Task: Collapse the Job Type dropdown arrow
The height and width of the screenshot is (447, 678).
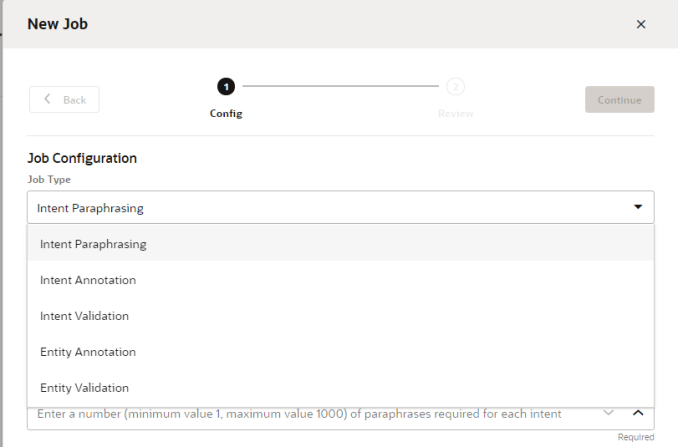Action: [638, 207]
